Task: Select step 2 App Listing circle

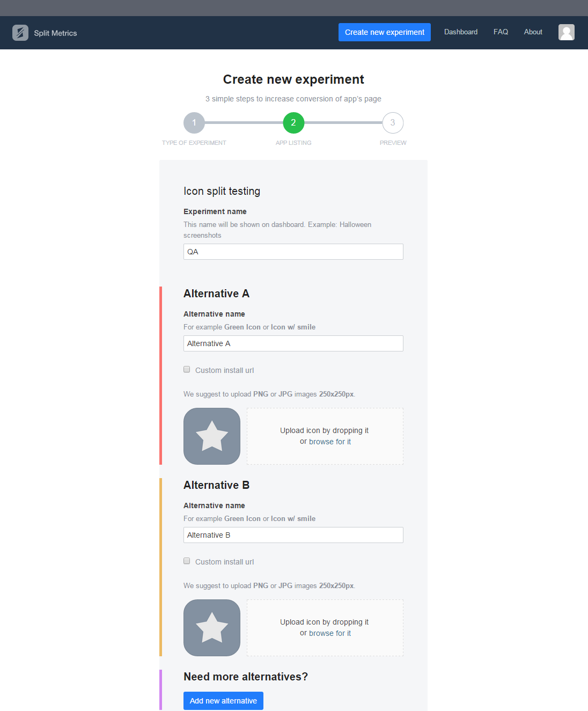Action: tap(293, 123)
